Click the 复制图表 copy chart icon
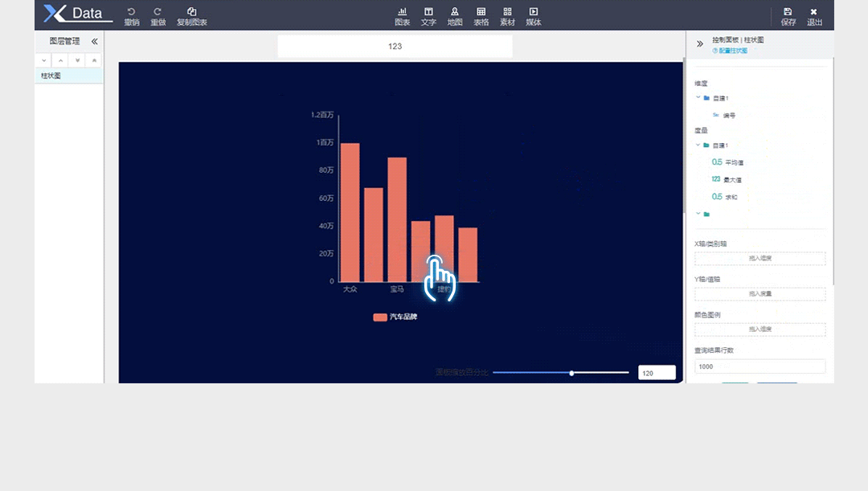This screenshot has height=491, width=868. click(191, 12)
